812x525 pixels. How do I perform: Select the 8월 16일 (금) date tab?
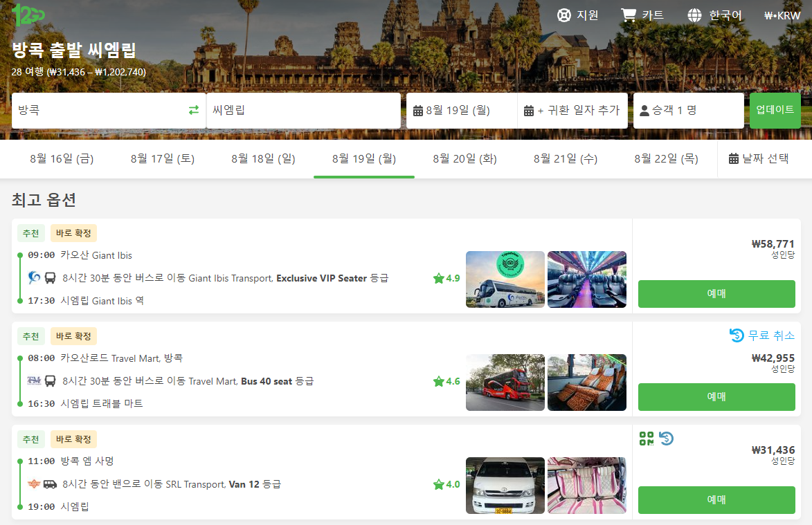pos(62,159)
